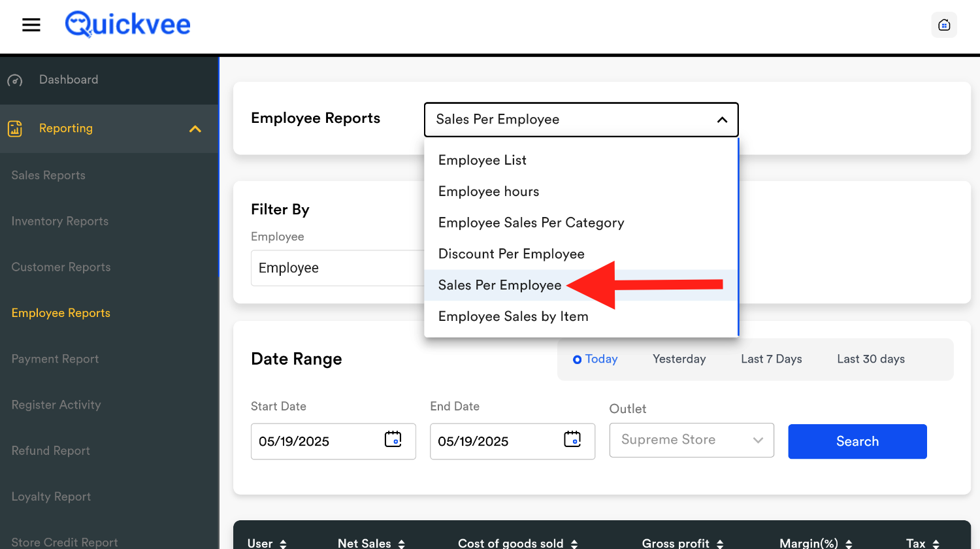
Task: Go to Inventory Reports in sidebar
Action: click(x=60, y=221)
